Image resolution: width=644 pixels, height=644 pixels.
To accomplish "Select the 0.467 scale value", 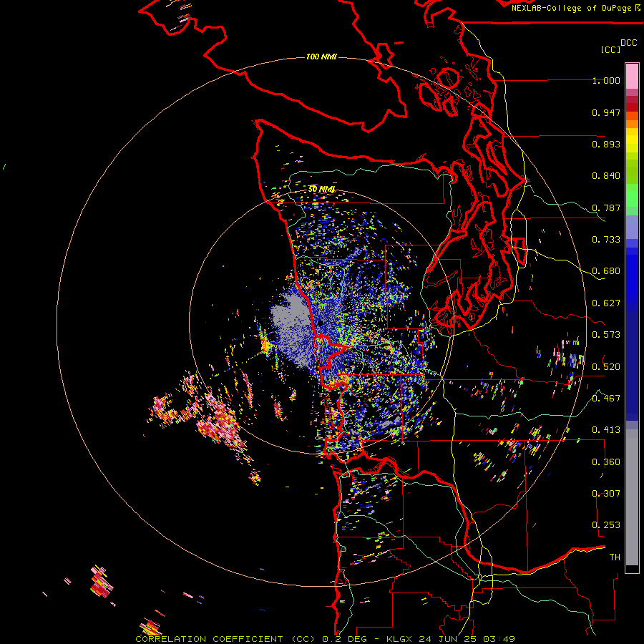I will tap(606, 399).
